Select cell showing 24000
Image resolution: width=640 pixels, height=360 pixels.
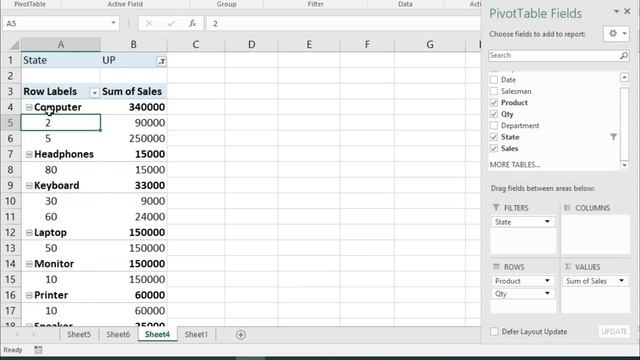pos(133,217)
